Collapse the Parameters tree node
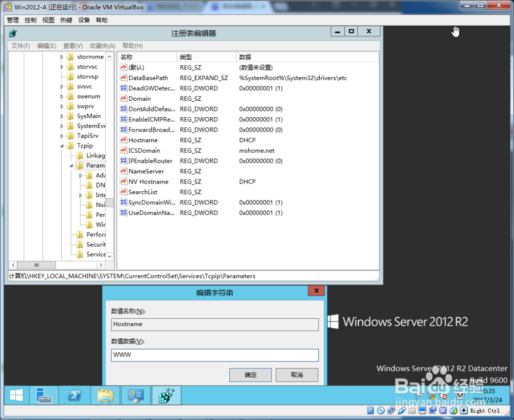 [71, 166]
